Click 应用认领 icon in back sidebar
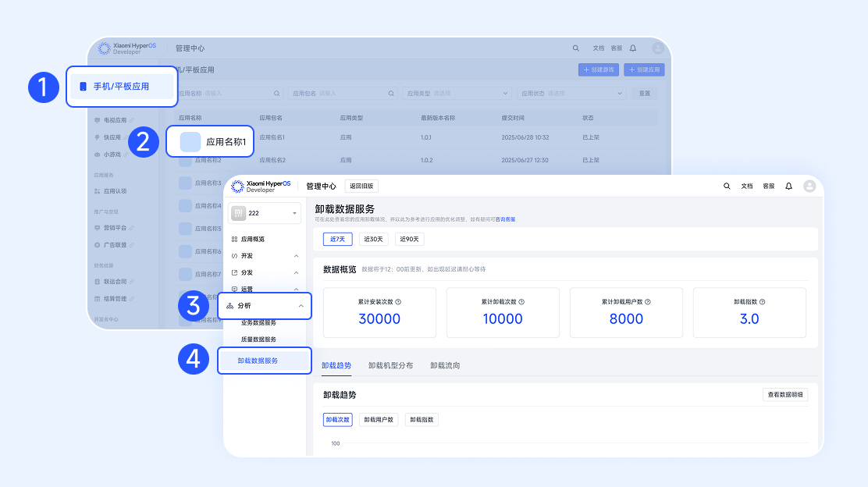The width and height of the screenshot is (868, 487). [x=98, y=191]
